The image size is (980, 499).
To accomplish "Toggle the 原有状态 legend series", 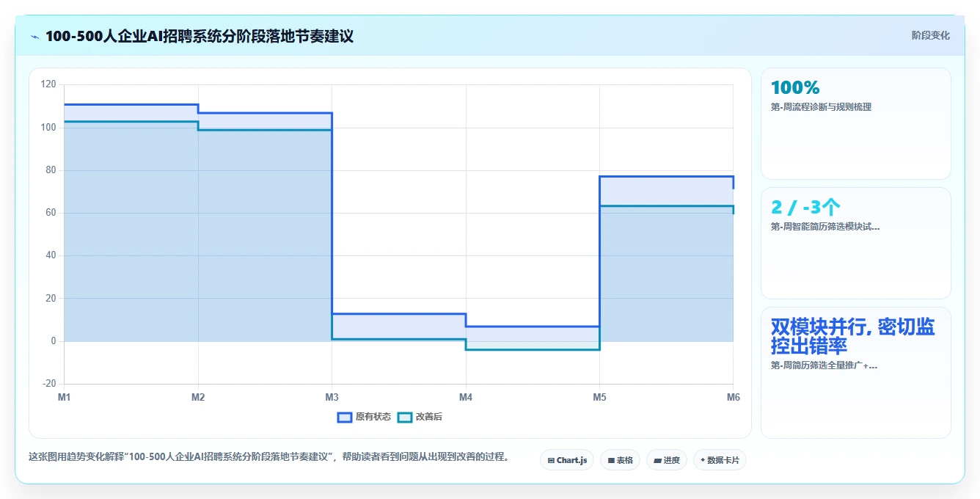I will [x=364, y=417].
